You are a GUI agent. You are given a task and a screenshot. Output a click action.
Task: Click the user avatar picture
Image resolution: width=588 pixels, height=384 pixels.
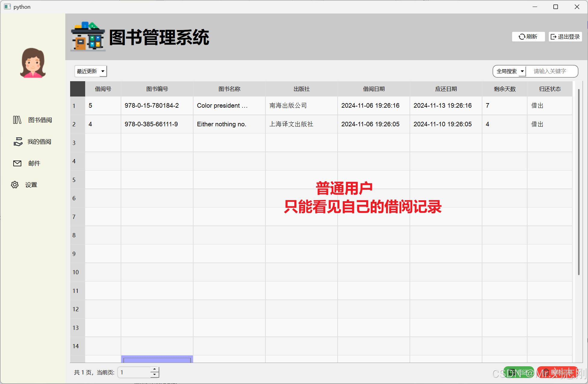pos(33,63)
